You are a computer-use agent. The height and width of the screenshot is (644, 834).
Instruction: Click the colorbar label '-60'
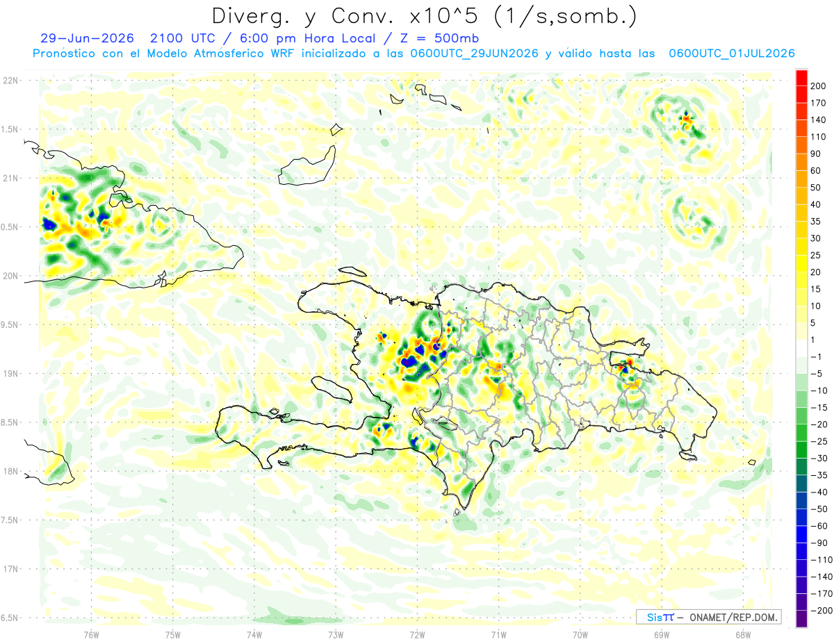click(819, 526)
